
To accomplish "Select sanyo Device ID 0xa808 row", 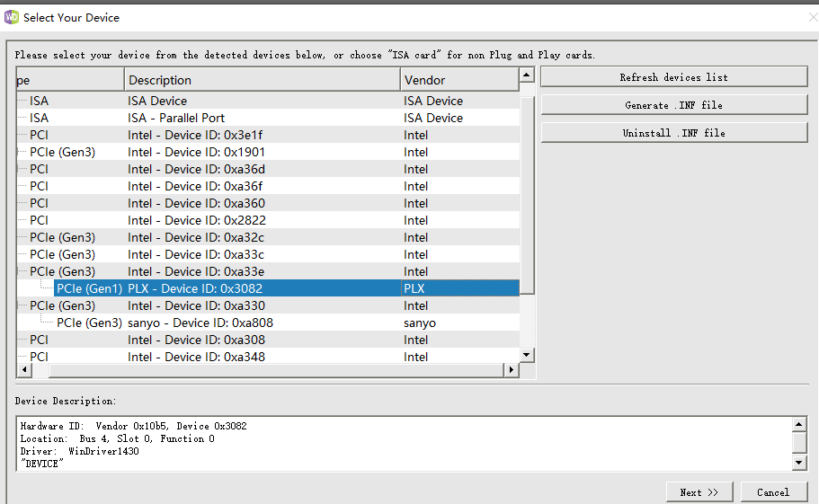I will coord(268,323).
